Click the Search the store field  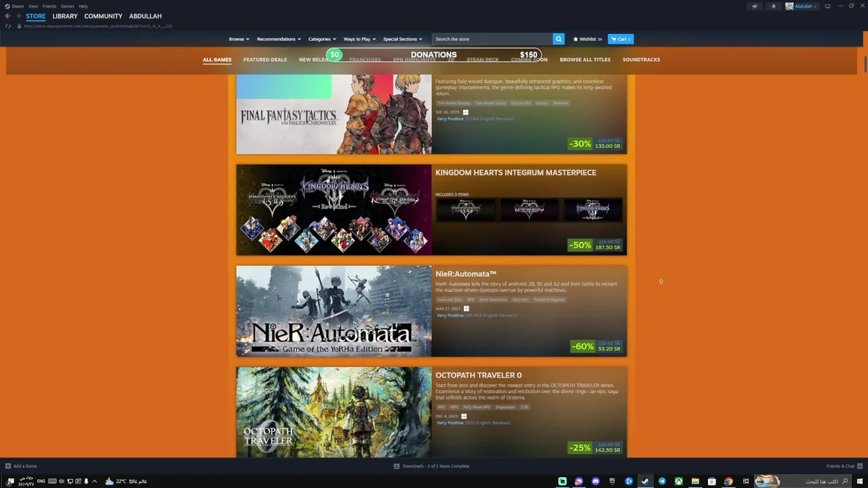[x=492, y=39]
